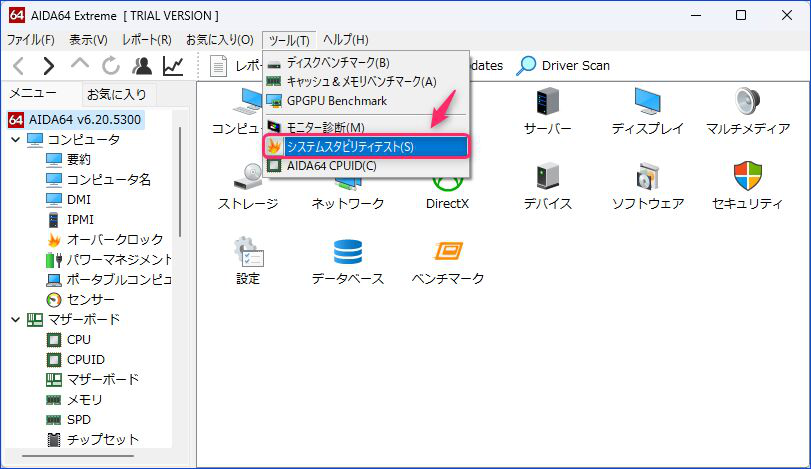Image resolution: width=811 pixels, height=469 pixels.
Task: Open the ファイル(F) menu
Action: (31, 40)
